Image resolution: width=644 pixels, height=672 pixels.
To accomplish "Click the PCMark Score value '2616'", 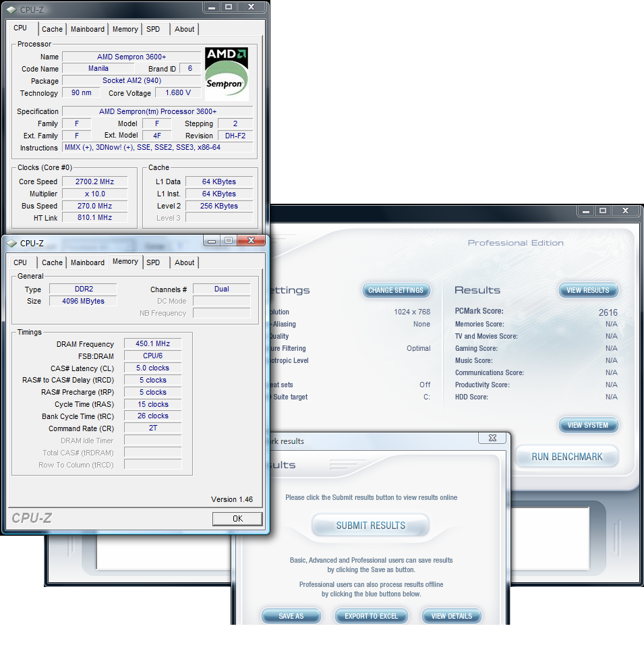I will 608,312.
